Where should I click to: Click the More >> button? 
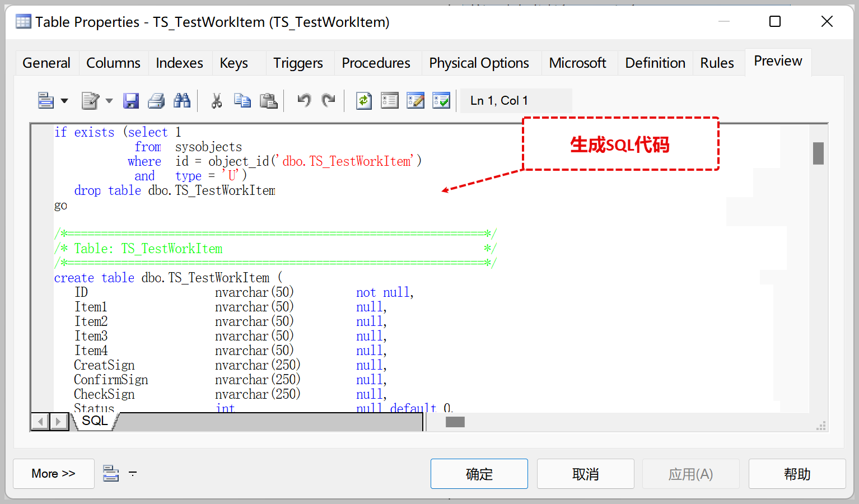[54, 474]
